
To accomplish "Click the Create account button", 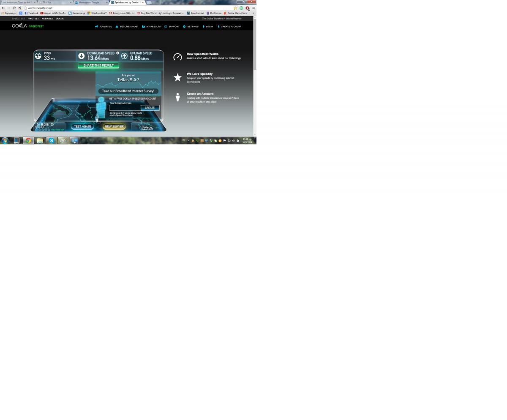I will pos(150,108).
